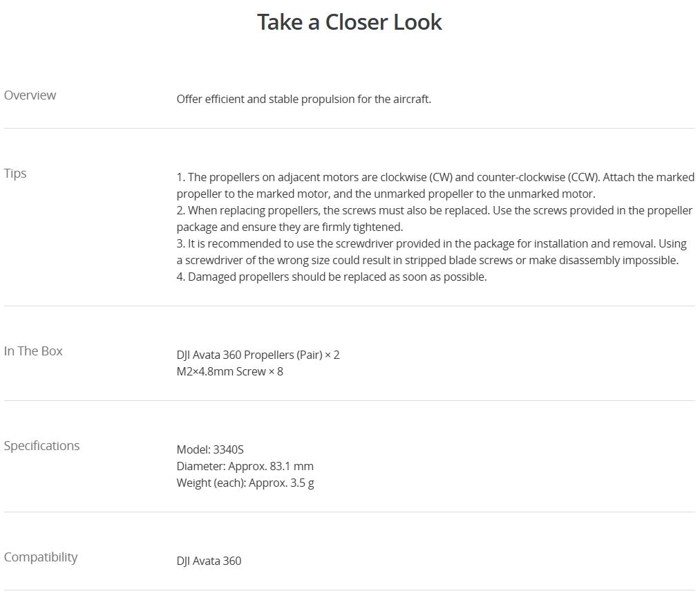This screenshot has width=700, height=605.
Task: Click the "Take a Closer Look" heading
Action: [349, 22]
